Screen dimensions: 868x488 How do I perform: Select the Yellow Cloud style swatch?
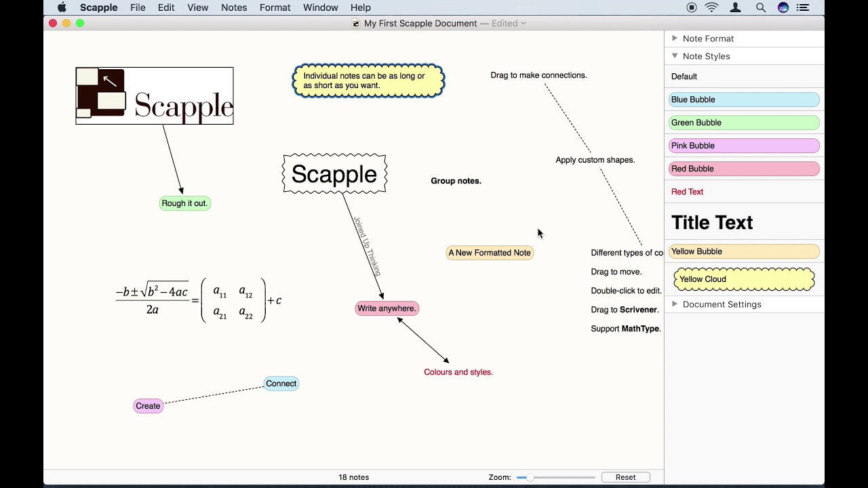(744, 279)
